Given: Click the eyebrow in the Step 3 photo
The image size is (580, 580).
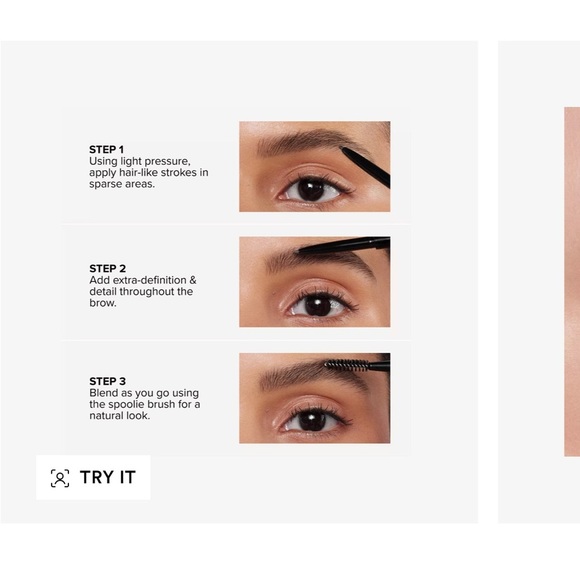Looking at the screenshot, I should point(314,375).
